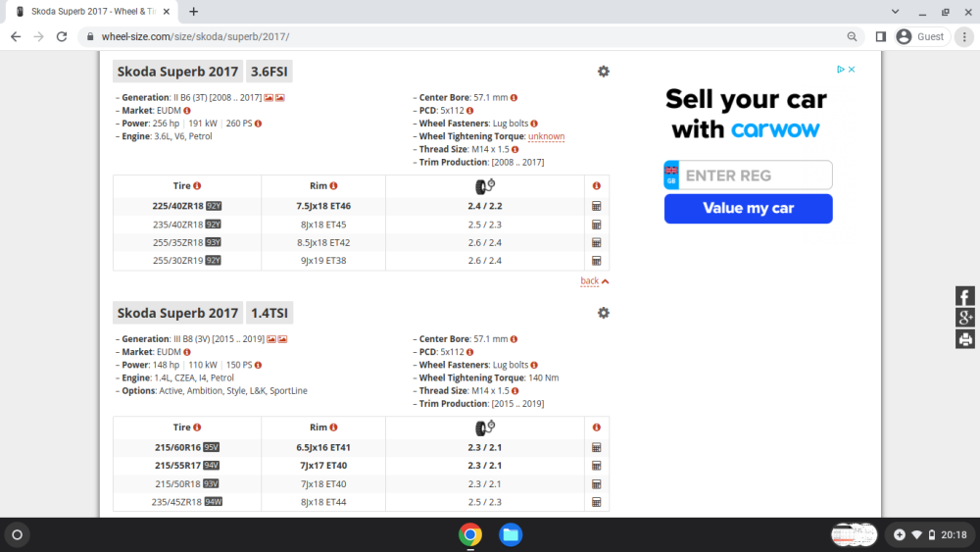Open the Files app from shelf
This screenshot has width=980, height=552.
pyautogui.click(x=510, y=534)
